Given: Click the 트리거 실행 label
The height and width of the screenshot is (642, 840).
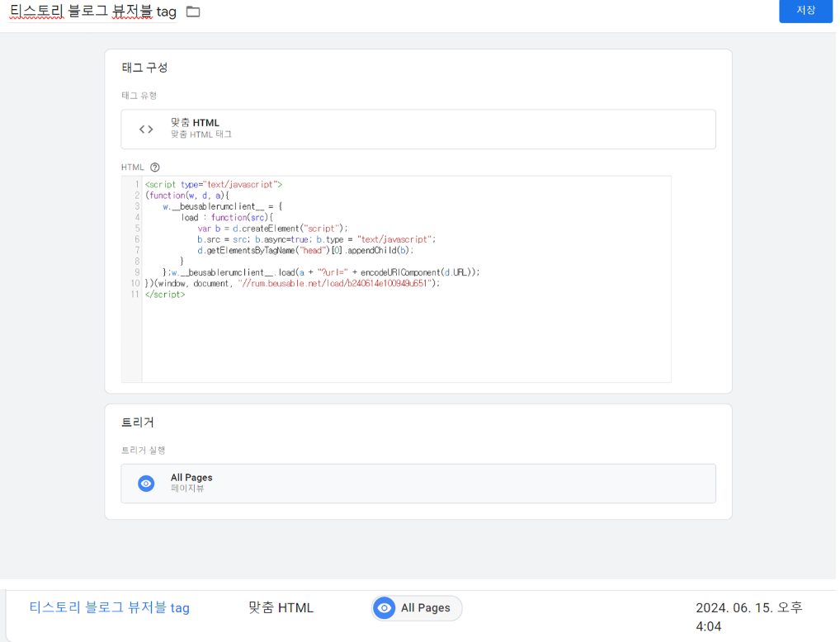Looking at the screenshot, I should pyautogui.click(x=143, y=451).
